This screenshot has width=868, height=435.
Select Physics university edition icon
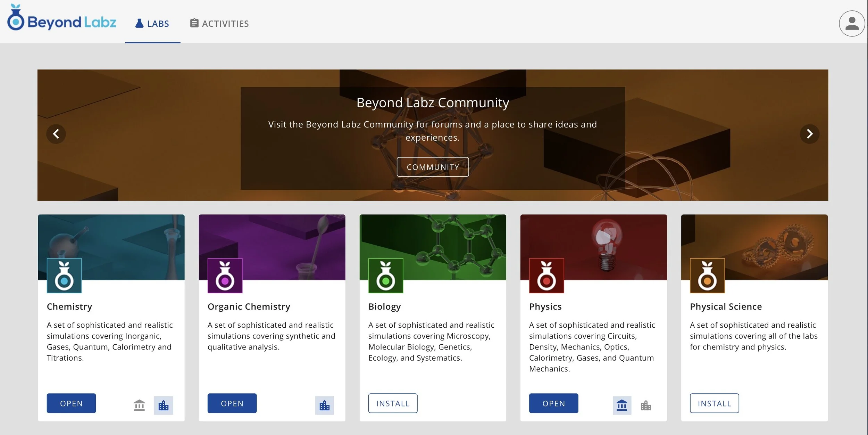[x=621, y=405]
